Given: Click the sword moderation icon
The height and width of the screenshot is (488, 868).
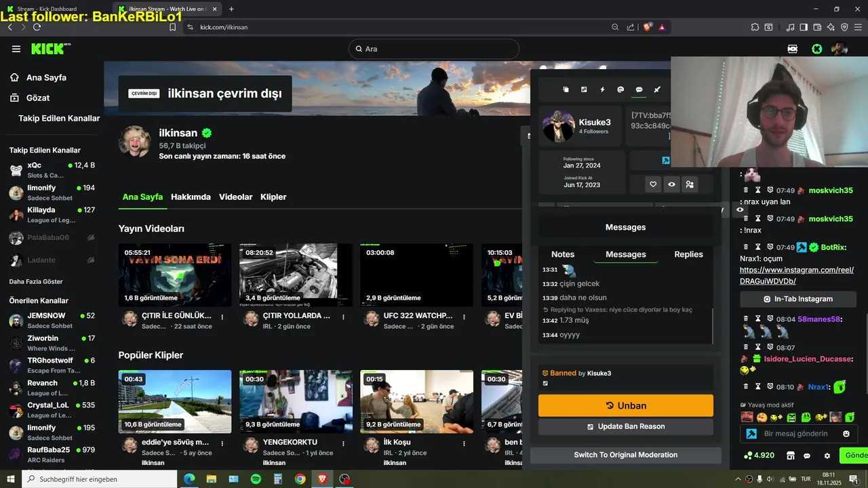Looking at the screenshot, I should pos(657,89).
